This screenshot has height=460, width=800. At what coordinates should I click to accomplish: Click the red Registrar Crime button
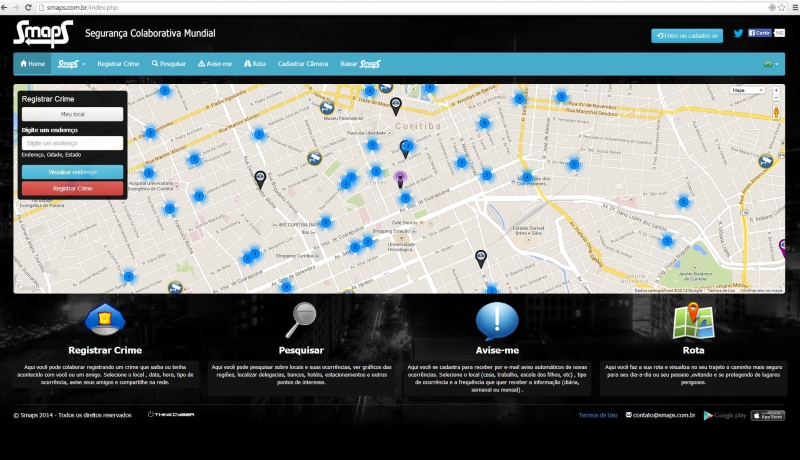coord(72,188)
